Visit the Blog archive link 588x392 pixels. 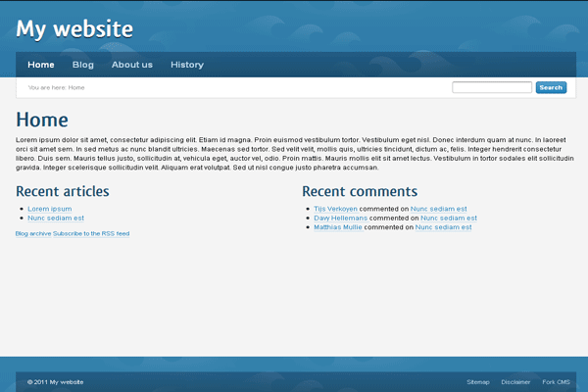[33, 234]
